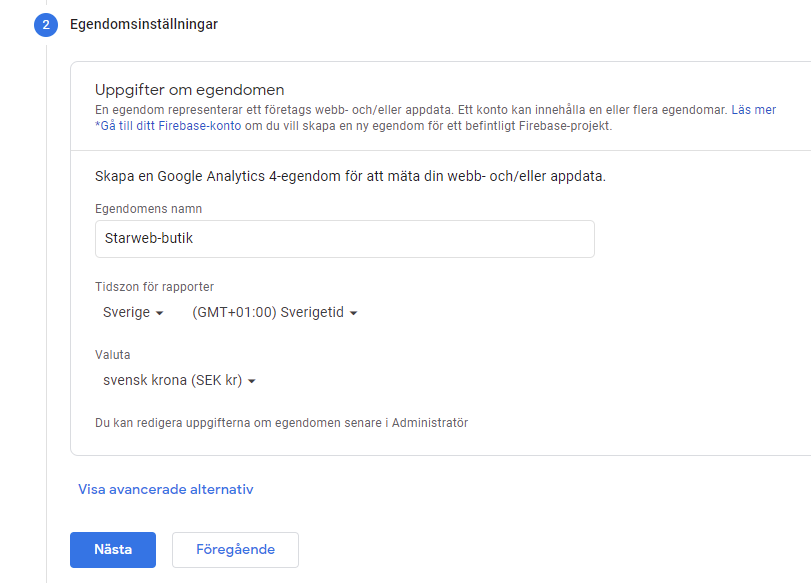
Task: Click the caret arrow after SEK kr
Action: (252, 381)
